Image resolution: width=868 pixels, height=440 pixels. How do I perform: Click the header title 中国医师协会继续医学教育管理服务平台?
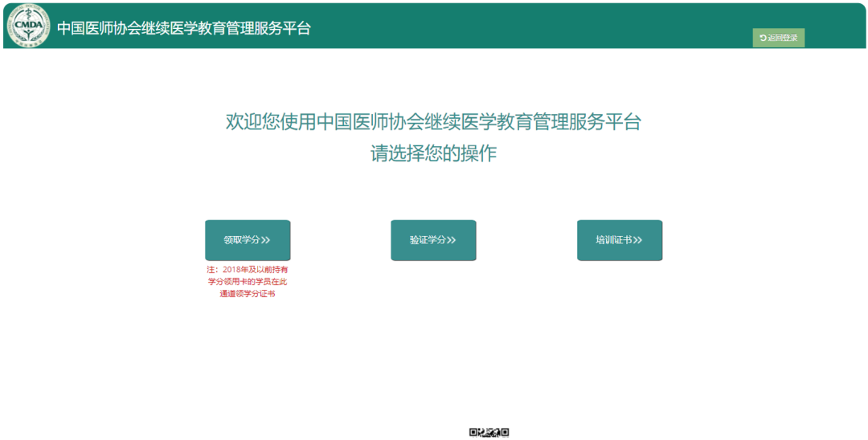[184, 28]
